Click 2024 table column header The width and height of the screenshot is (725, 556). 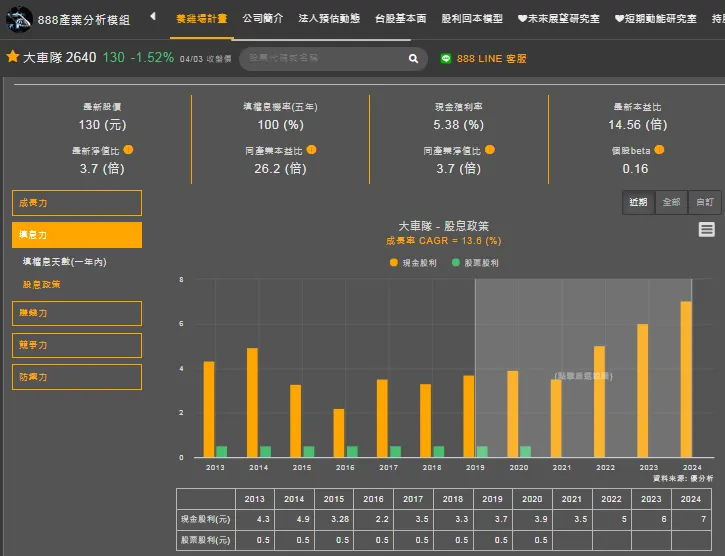point(691,499)
